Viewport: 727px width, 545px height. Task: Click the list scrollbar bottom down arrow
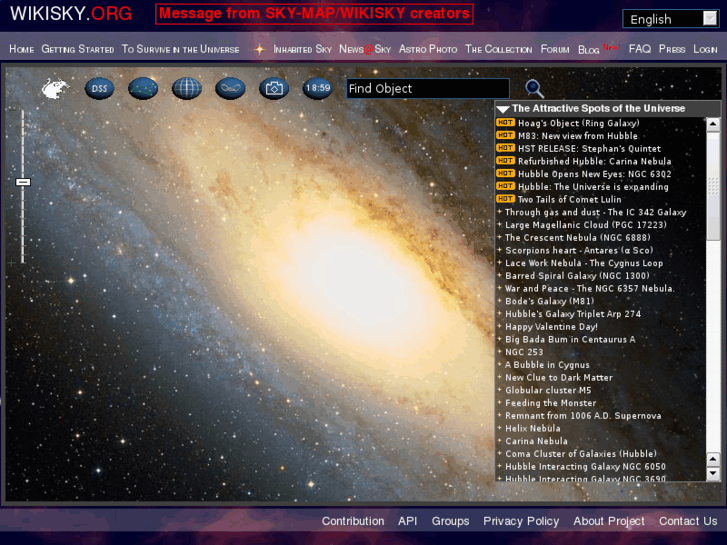[x=713, y=474]
